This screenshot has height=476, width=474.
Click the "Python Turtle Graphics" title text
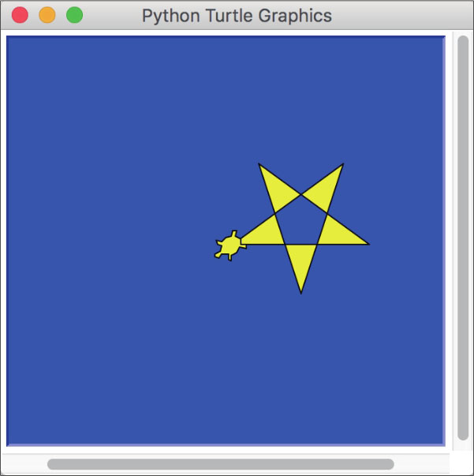[x=237, y=16]
